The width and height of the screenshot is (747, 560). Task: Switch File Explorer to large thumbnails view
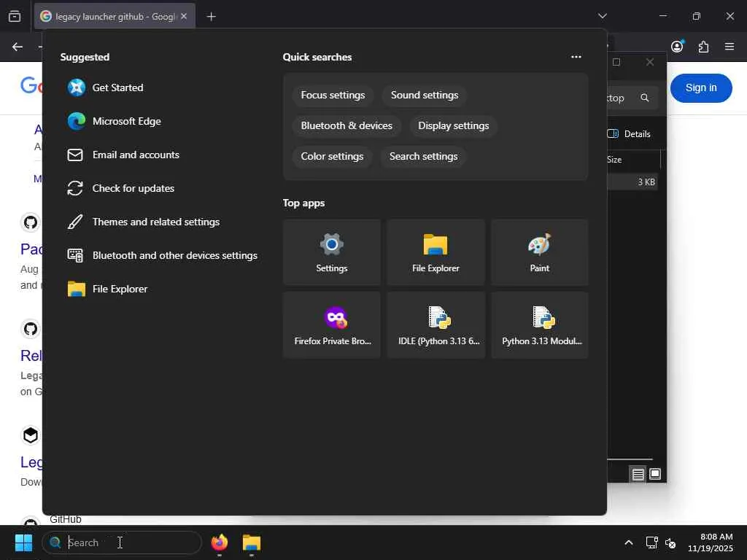click(x=655, y=474)
